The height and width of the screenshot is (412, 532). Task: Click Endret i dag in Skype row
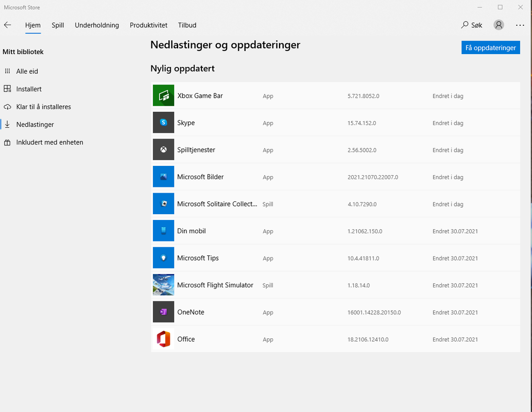point(448,123)
